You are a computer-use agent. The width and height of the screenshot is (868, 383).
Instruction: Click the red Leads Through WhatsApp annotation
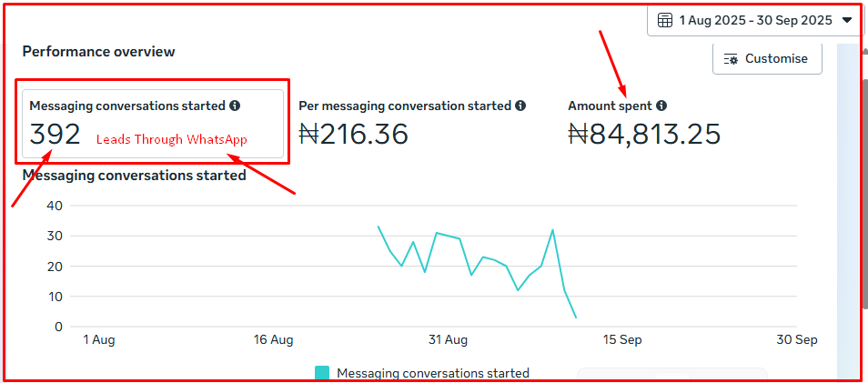pyautogui.click(x=172, y=139)
